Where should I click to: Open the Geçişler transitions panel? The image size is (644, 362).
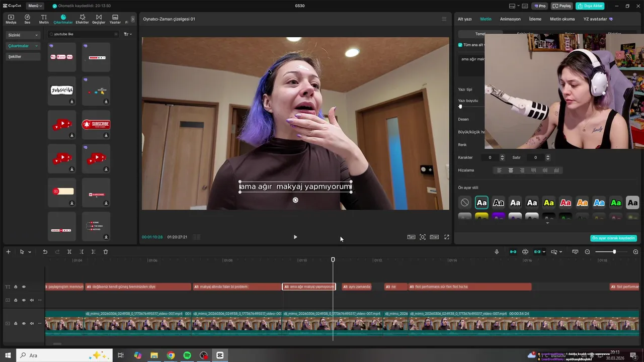99,19
